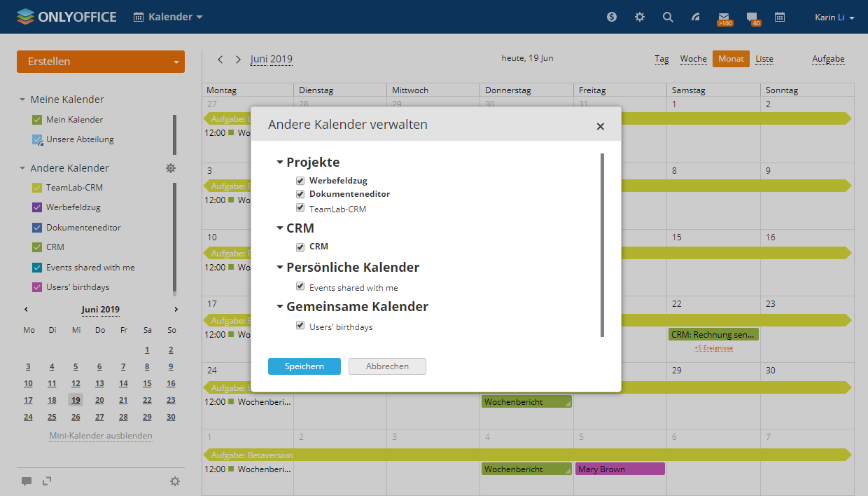
Task: Switch to Liste view
Action: pos(764,59)
